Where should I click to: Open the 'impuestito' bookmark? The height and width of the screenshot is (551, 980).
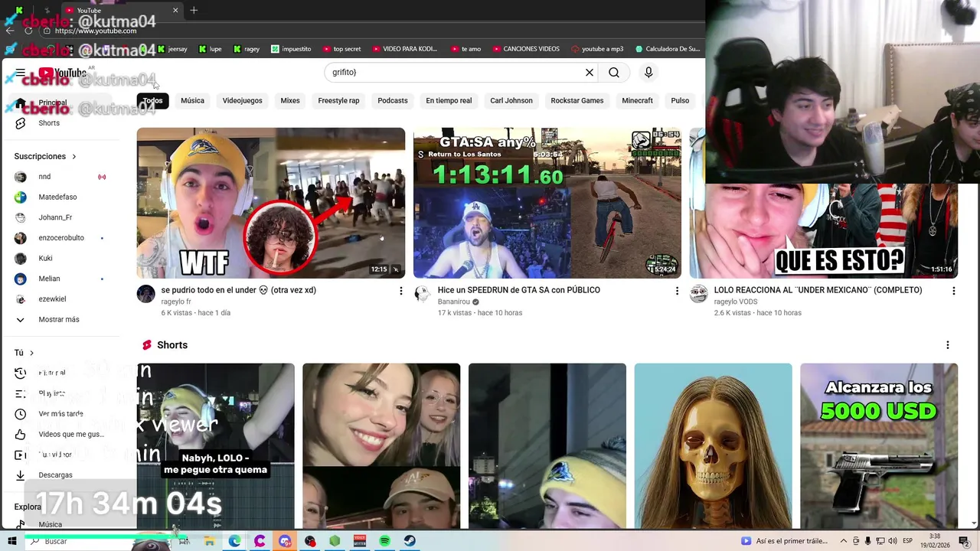pos(291,49)
